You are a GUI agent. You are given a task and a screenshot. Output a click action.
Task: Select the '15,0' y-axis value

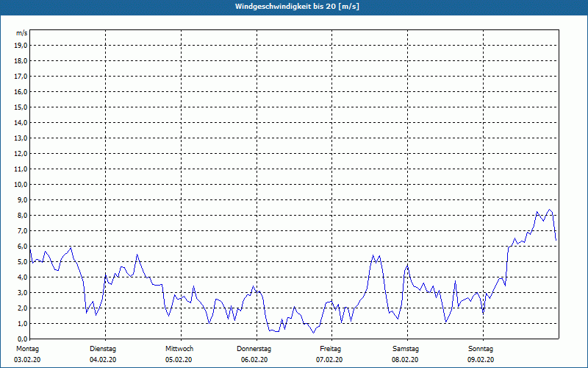click(21, 107)
